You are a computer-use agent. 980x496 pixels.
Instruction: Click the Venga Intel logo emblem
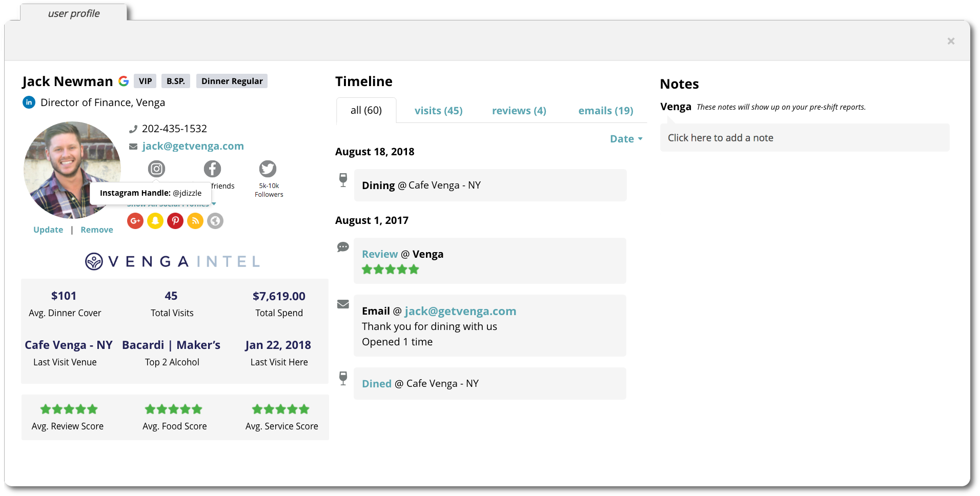tap(94, 261)
